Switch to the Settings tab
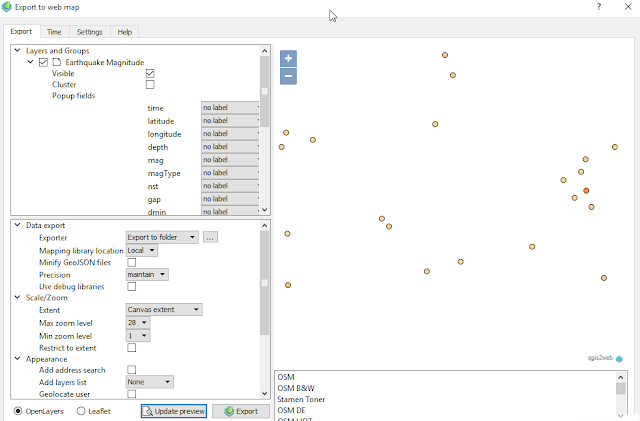The height and width of the screenshot is (421, 640). [x=90, y=32]
